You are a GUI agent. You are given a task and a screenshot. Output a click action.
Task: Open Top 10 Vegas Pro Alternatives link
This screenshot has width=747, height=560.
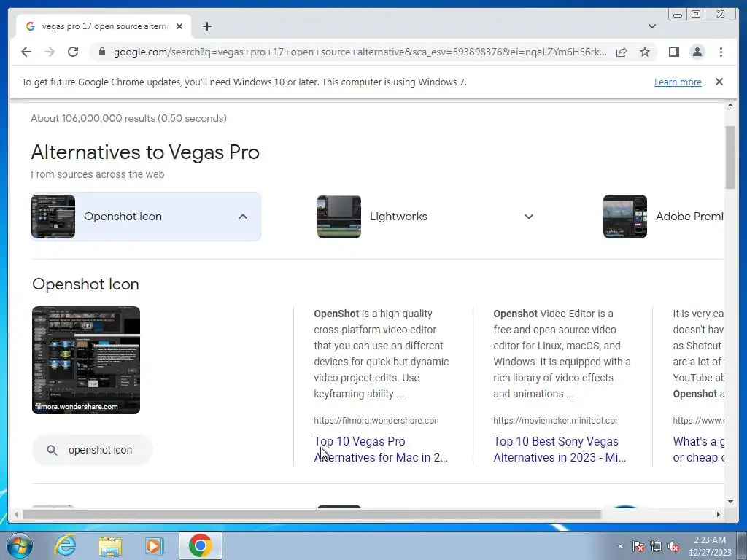381,449
